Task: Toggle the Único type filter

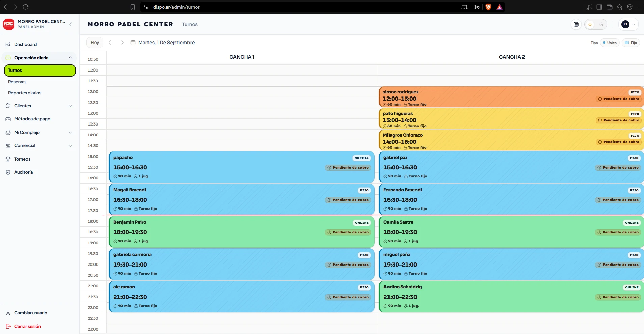Action: click(610, 43)
